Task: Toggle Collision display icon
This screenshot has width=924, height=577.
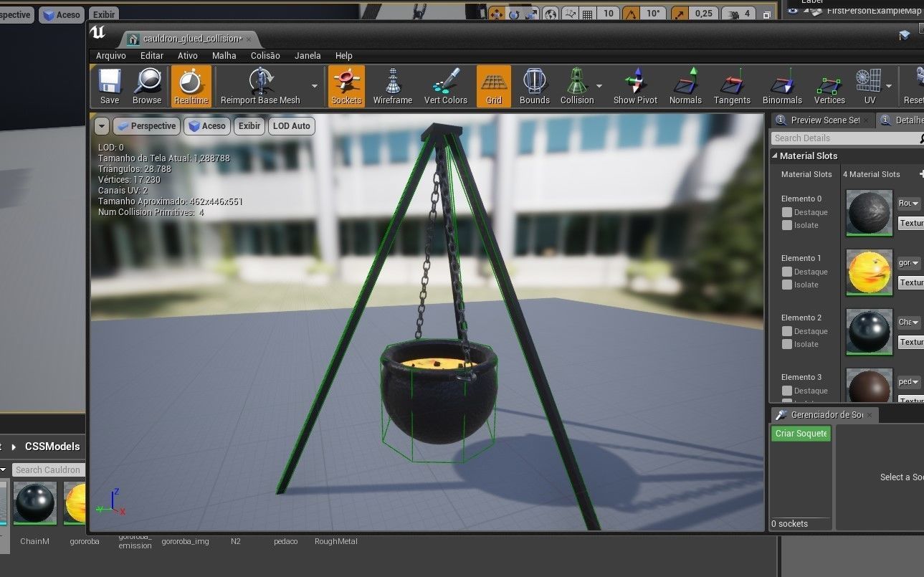Action: pos(576,87)
